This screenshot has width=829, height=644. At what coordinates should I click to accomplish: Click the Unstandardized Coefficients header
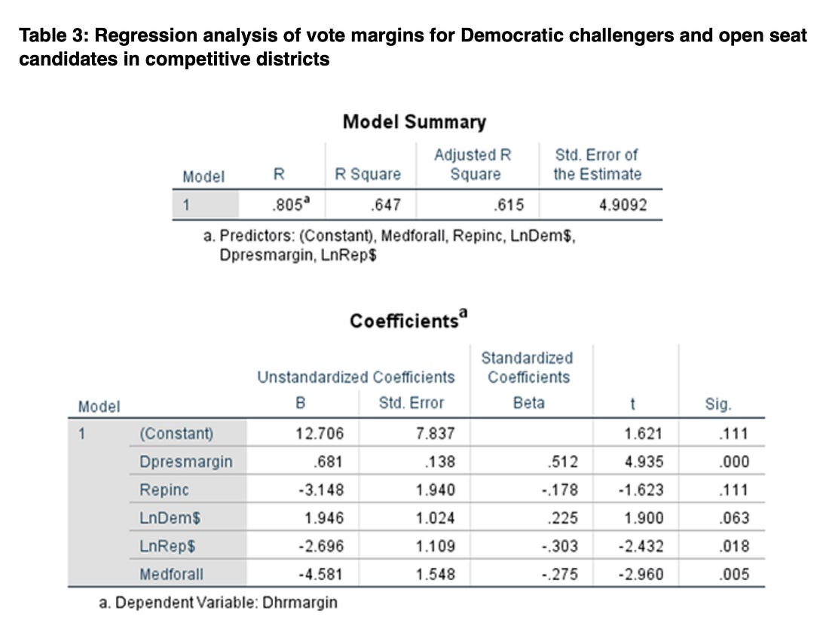click(x=356, y=377)
